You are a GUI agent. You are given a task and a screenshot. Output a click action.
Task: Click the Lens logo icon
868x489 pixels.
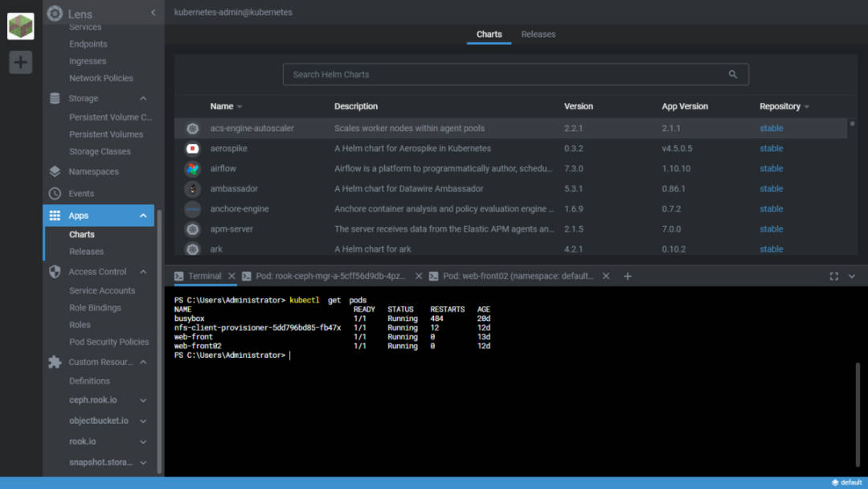[55, 14]
